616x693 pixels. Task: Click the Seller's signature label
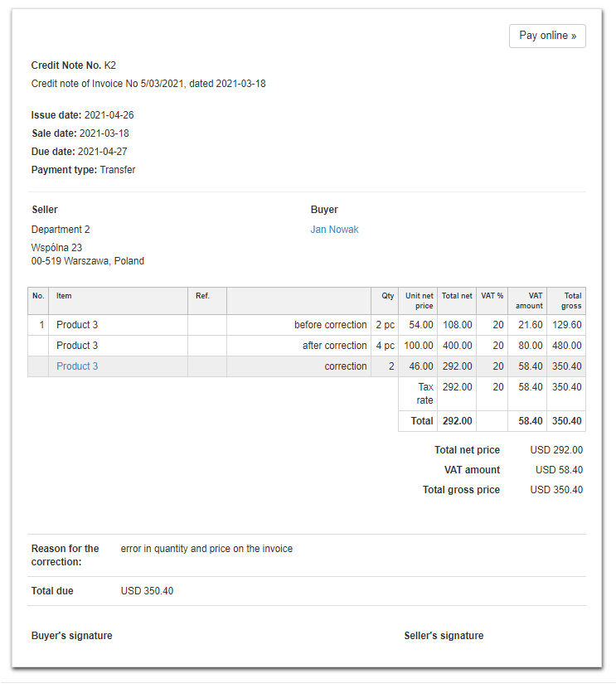click(x=444, y=636)
